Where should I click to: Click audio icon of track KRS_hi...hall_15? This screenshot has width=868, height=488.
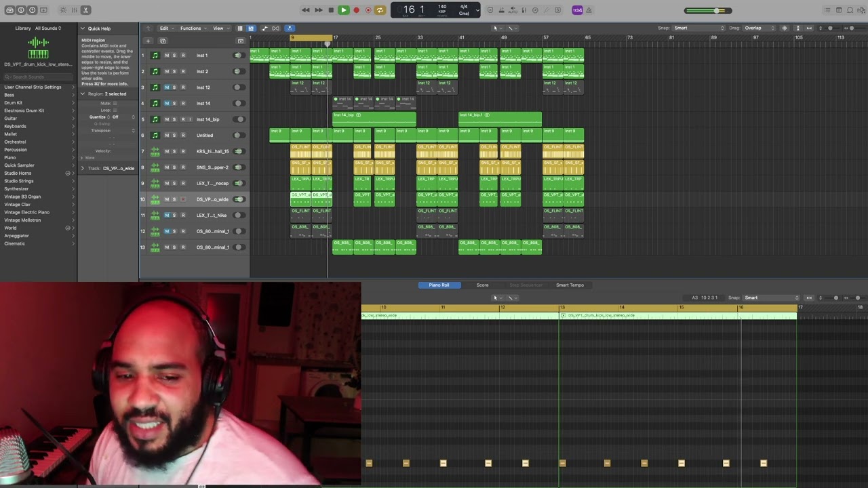(155, 151)
